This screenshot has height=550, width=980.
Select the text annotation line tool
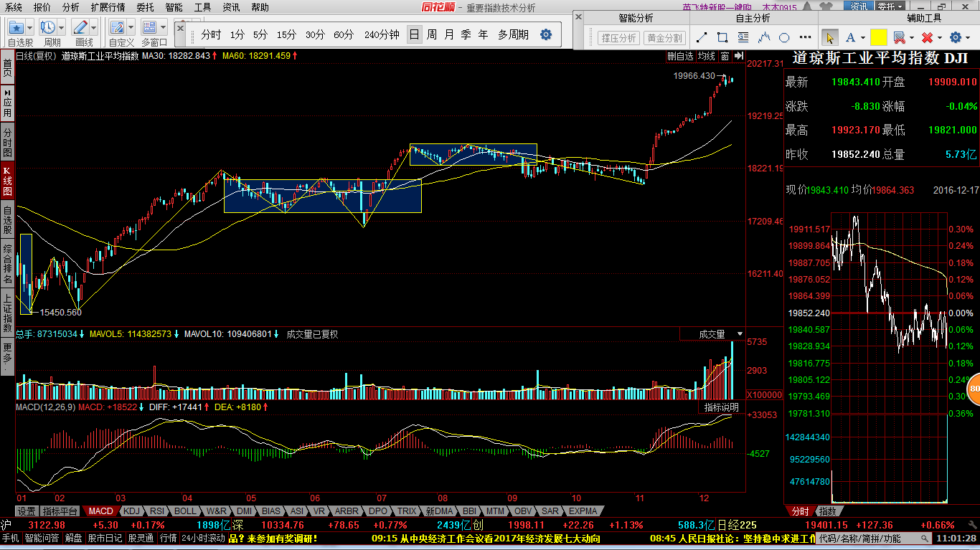point(743,37)
